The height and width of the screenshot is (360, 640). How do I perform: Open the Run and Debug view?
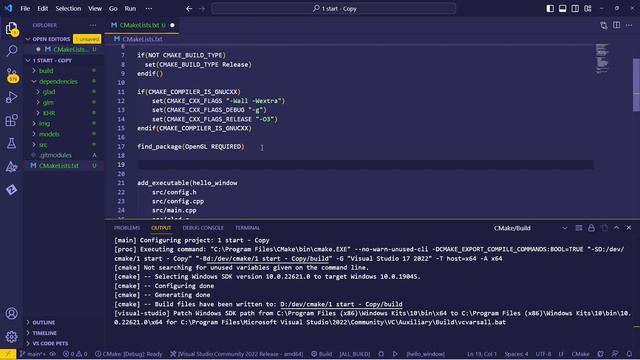coord(11,97)
